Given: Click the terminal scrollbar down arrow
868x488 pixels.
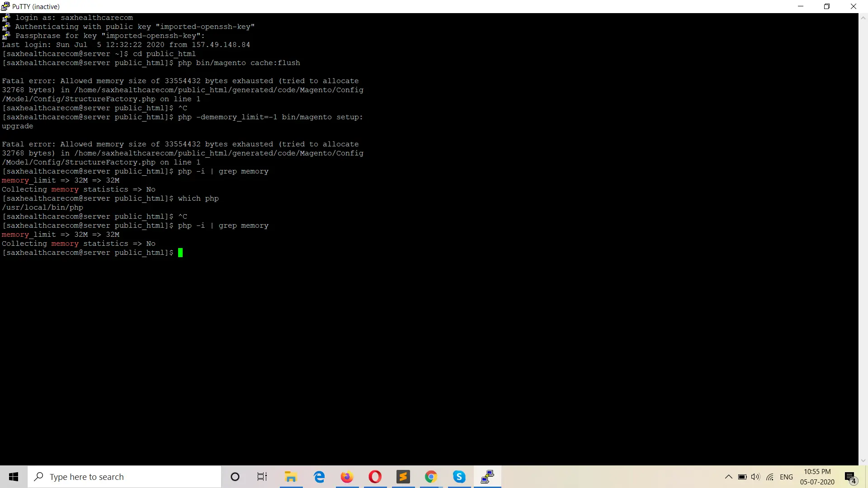Looking at the screenshot, I should point(863,460).
